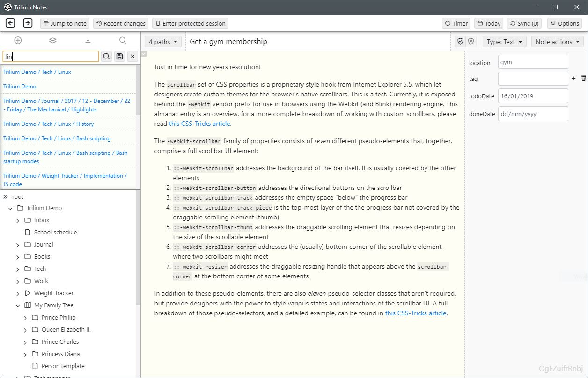The image size is (588, 378).
Task: Click the root node double-chevron
Action: coord(6,197)
